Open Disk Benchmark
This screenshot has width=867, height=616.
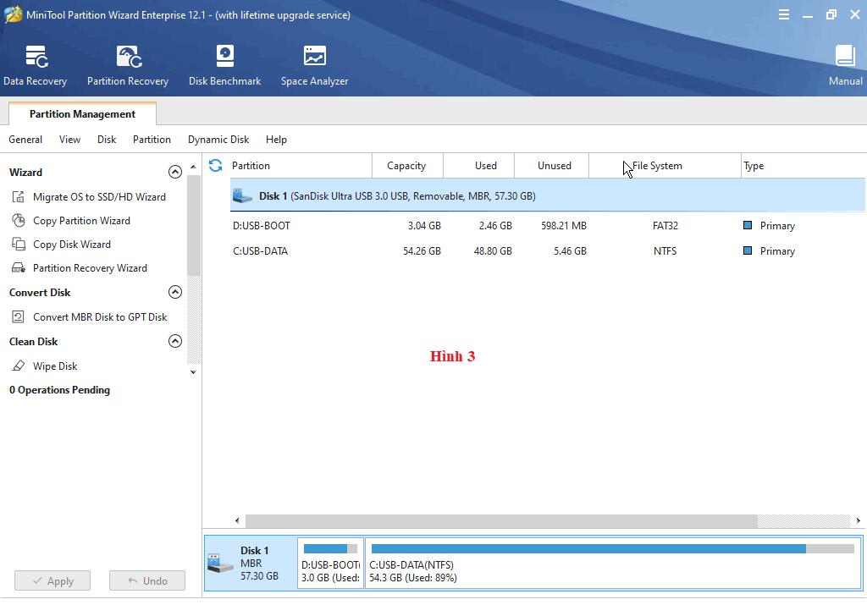224,66
